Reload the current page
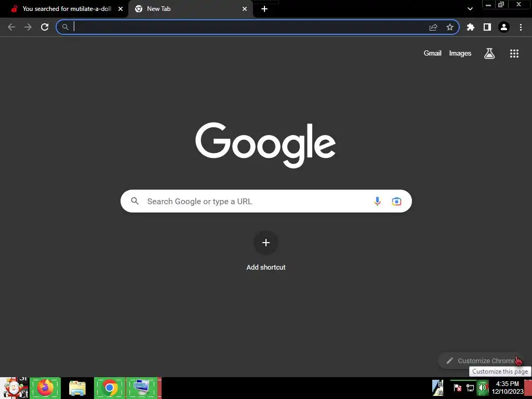Image resolution: width=532 pixels, height=399 pixels. [45, 27]
